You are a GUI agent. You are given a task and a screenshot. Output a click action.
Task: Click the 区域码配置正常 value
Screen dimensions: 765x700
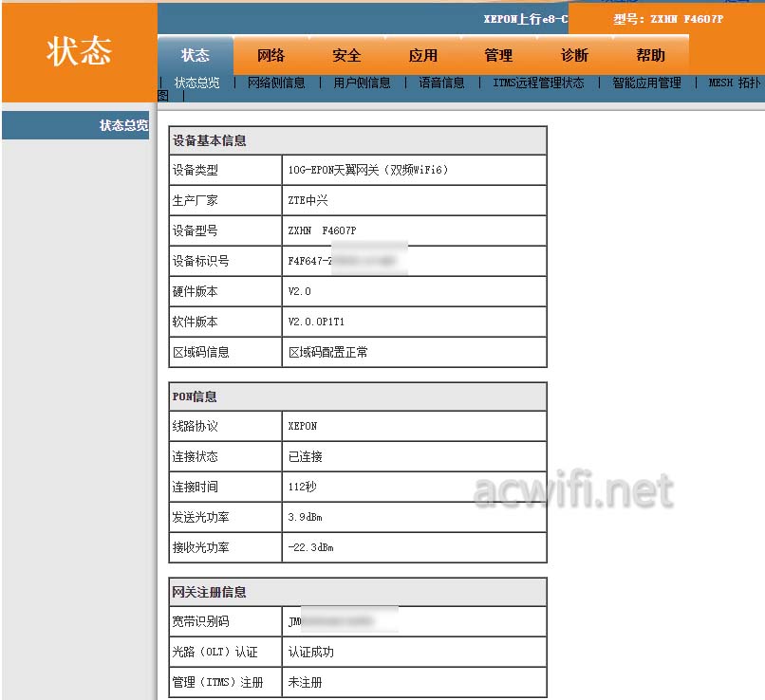pos(327,352)
